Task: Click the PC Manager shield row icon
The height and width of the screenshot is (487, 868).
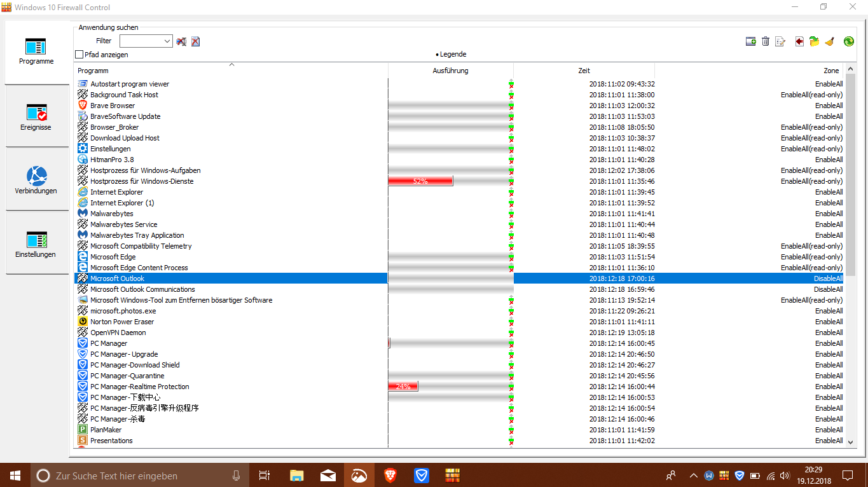Action: coord(83,343)
